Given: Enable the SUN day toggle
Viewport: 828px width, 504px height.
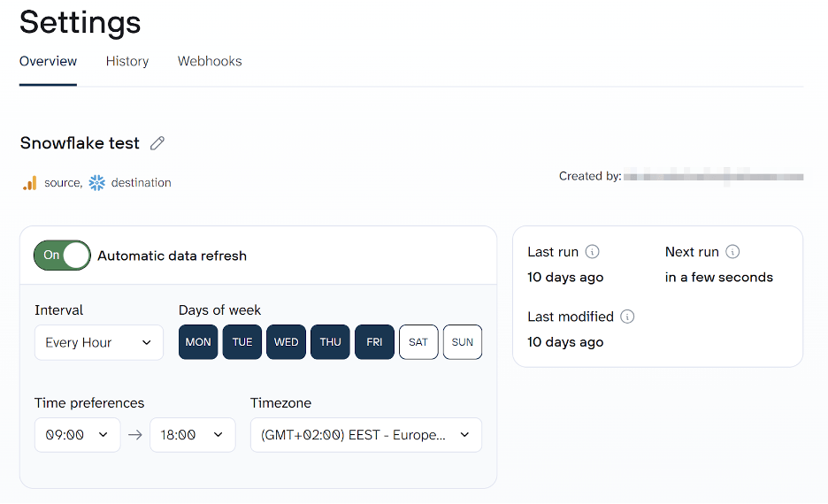Looking at the screenshot, I should click(x=463, y=342).
